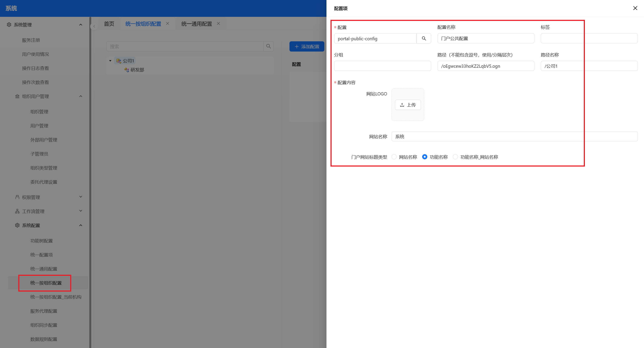Collapse the 系统配置 submenu chevron
Image resolution: width=644 pixels, height=348 pixels.
[80, 225]
